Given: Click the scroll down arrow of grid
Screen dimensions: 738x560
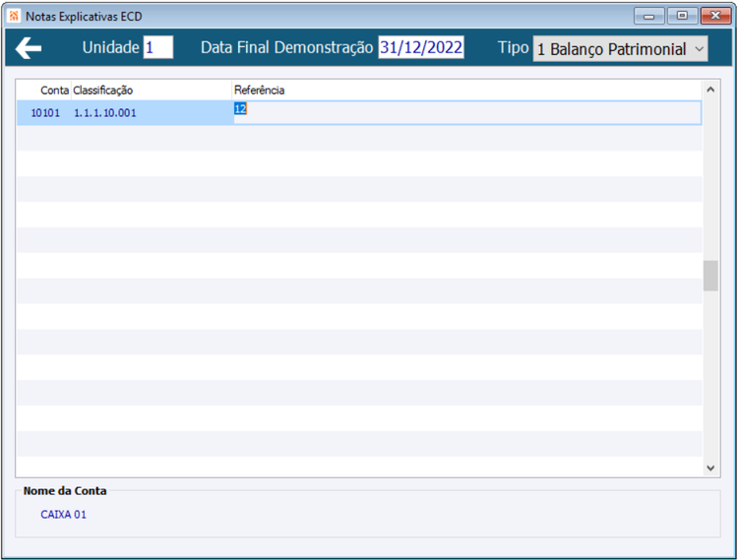Looking at the screenshot, I should [710, 467].
